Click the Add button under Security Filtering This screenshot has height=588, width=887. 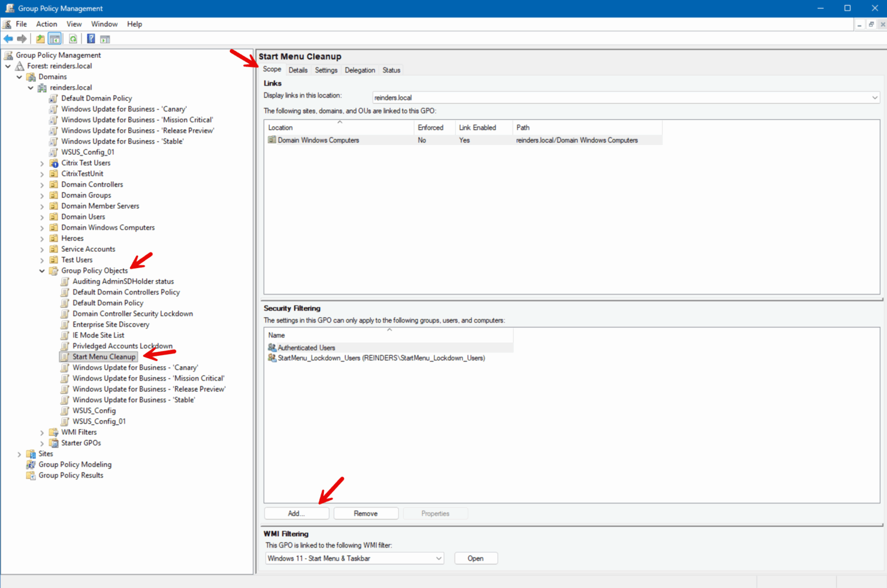[296, 513]
